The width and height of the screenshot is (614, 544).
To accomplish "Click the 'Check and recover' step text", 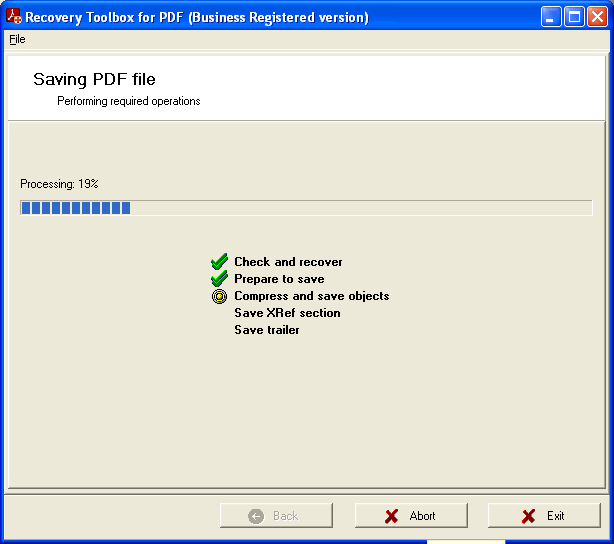I will coord(288,262).
